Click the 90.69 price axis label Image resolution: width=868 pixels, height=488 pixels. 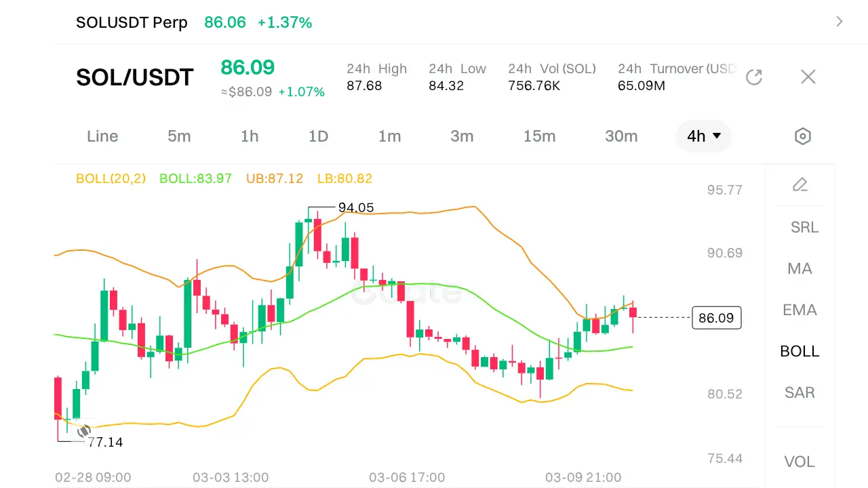tap(725, 253)
